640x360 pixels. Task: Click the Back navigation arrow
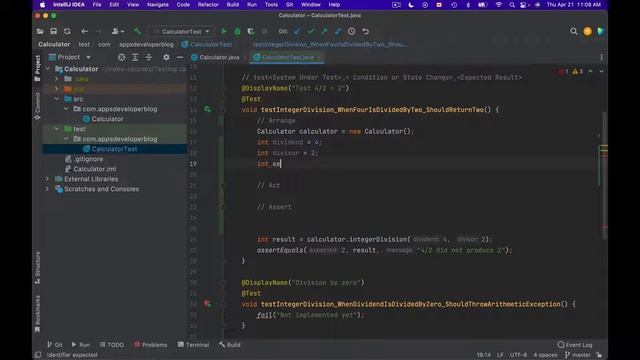pyautogui.click(x=84, y=31)
